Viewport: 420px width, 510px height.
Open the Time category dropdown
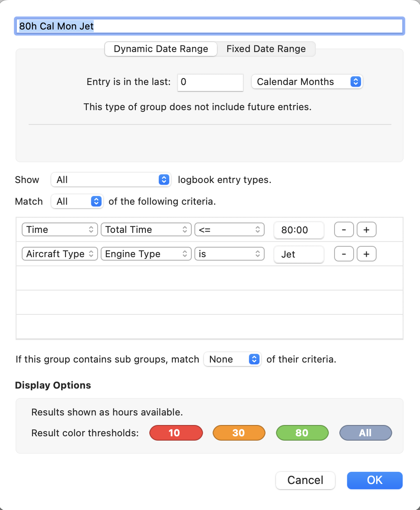pyautogui.click(x=60, y=230)
